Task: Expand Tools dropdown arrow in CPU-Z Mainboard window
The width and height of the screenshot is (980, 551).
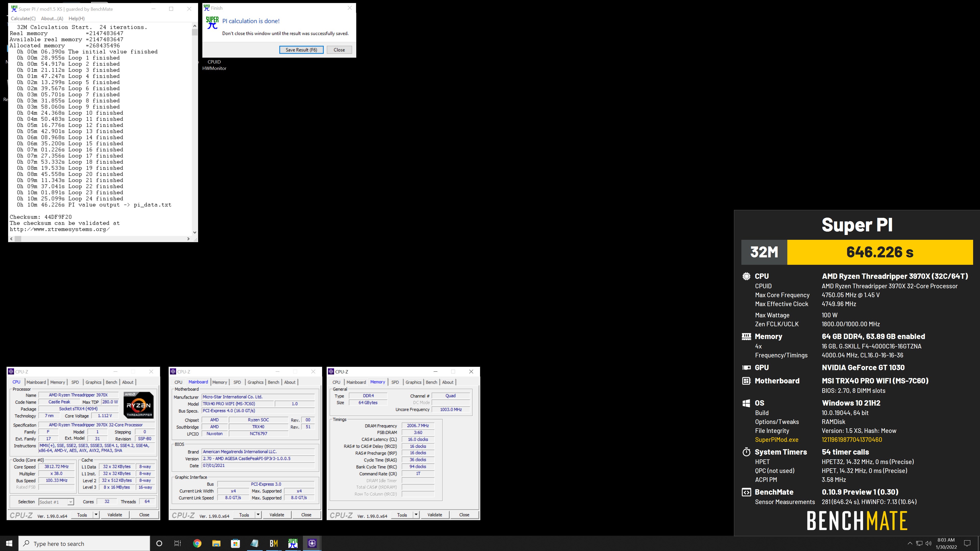Action: point(258,515)
